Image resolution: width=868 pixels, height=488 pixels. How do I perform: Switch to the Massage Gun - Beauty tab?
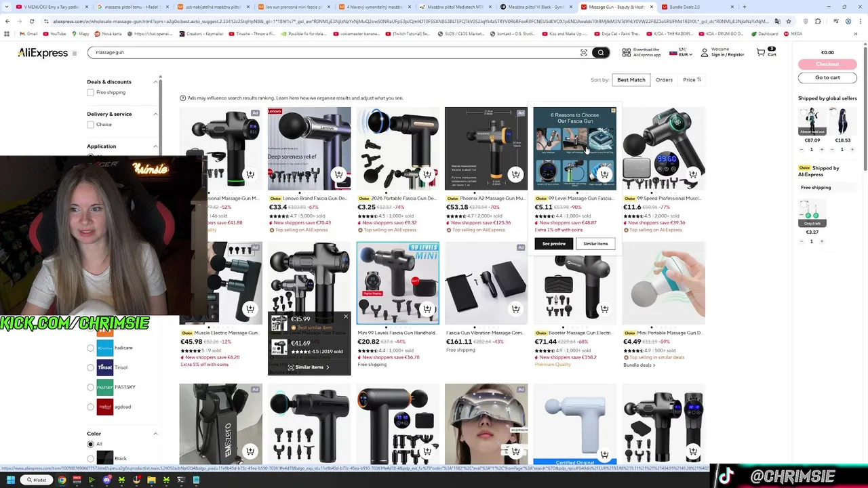click(x=616, y=7)
